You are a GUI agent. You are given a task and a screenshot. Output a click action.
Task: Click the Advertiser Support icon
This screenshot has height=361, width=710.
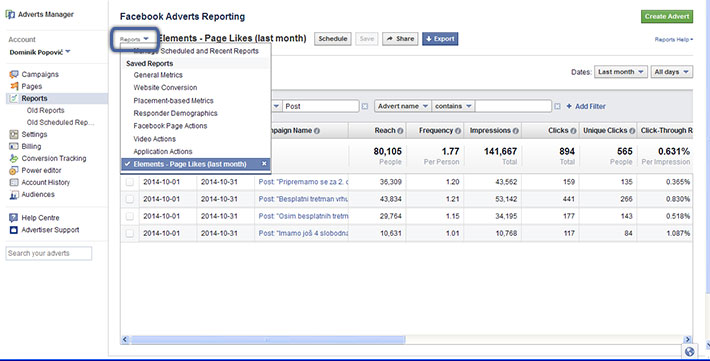(14, 230)
